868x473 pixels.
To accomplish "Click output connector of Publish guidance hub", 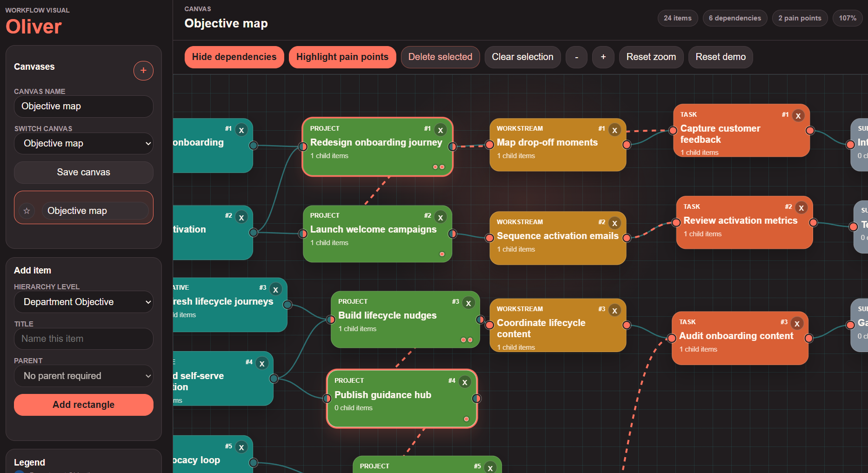I will click(476, 398).
